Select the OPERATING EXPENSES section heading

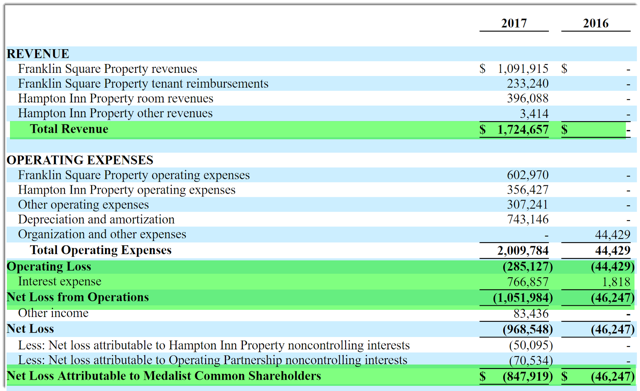coord(80,160)
